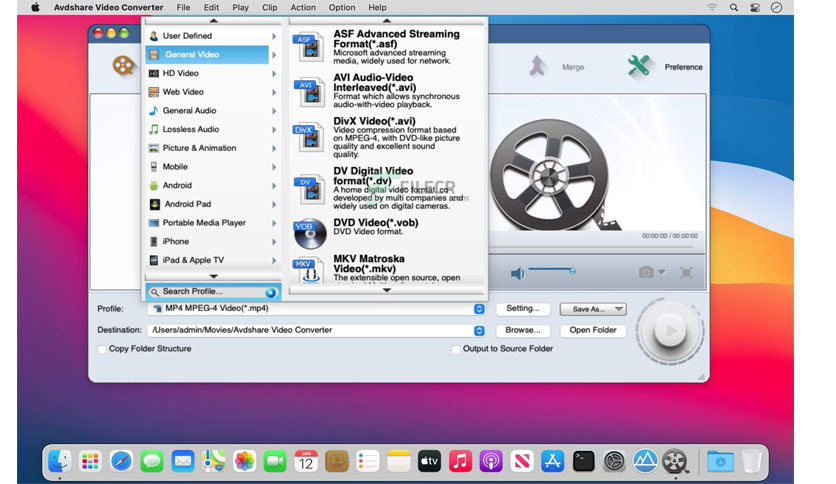Open the File menu
The width and height of the screenshot is (836, 484).
click(183, 7)
